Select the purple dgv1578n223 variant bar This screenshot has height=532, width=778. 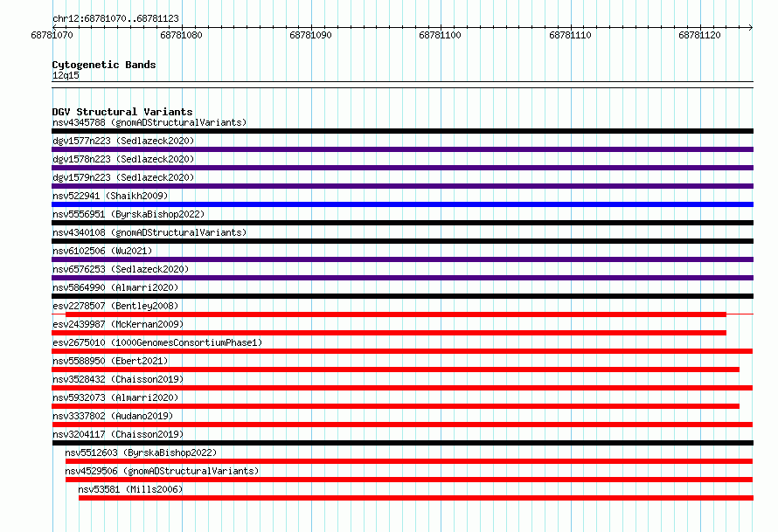(402, 168)
